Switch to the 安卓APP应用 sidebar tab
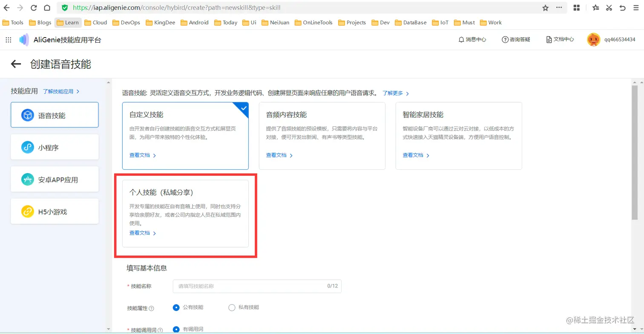644x334 pixels. [55, 179]
